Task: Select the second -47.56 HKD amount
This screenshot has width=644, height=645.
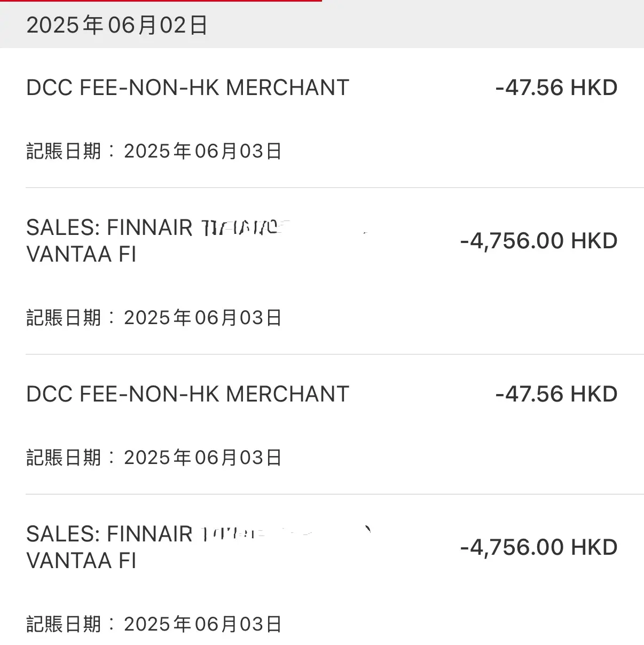Action: click(556, 394)
